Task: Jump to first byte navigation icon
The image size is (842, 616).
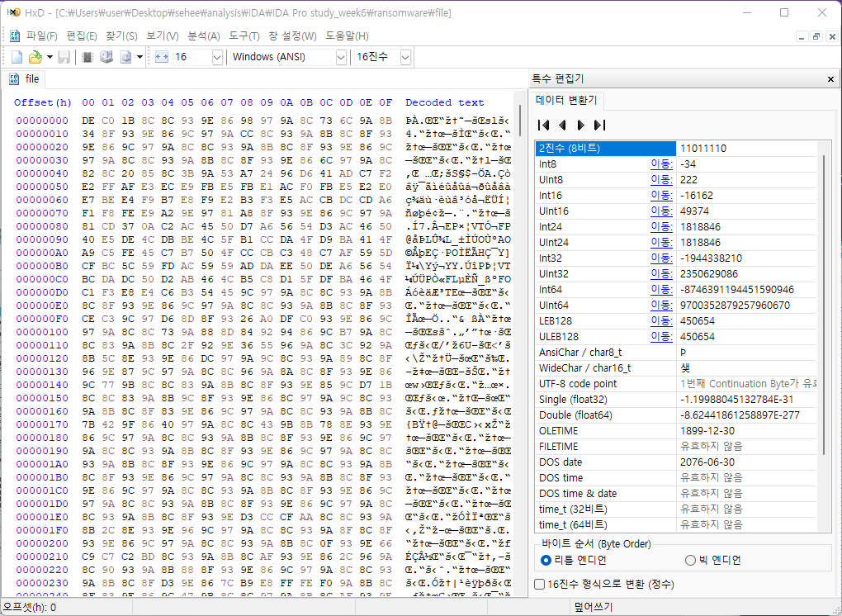Action: point(543,126)
